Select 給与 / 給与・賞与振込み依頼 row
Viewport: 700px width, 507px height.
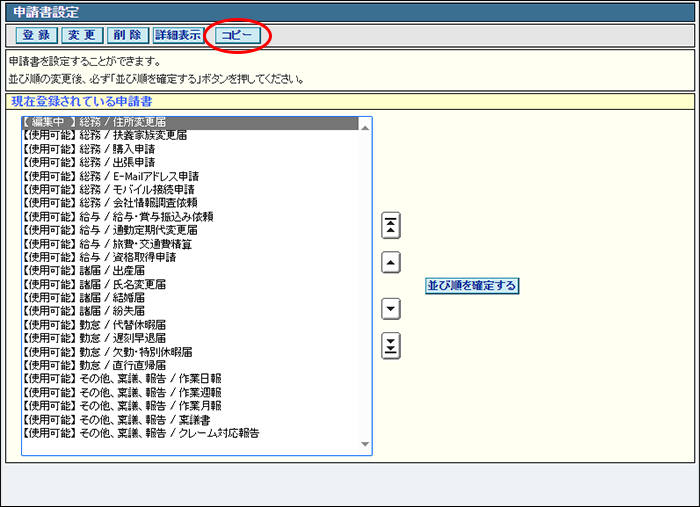pos(190,217)
